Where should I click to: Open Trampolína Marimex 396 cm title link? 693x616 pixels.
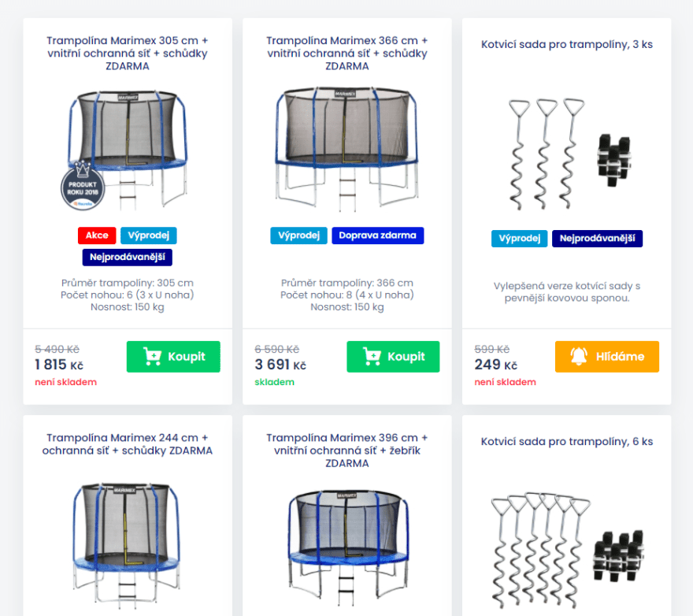point(347,450)
